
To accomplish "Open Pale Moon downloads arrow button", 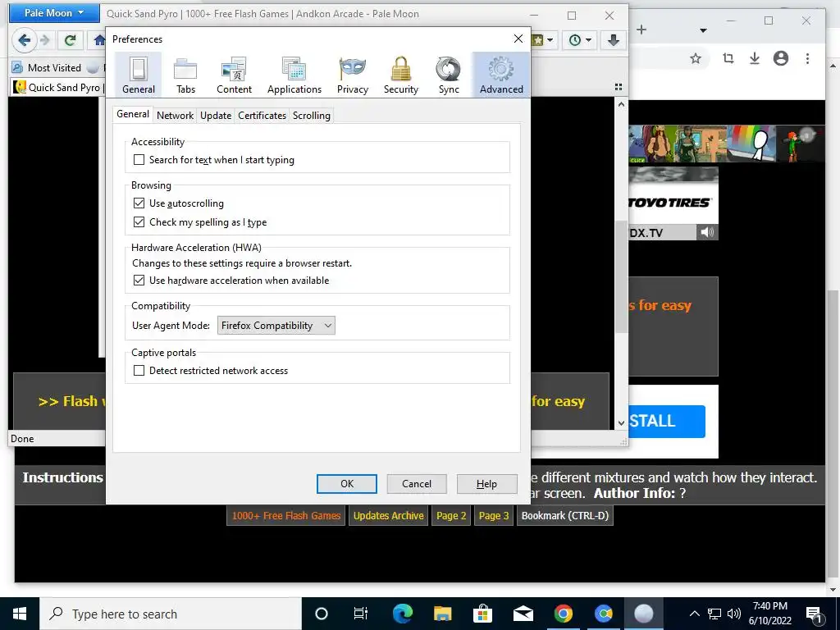I will click(614, 40).
